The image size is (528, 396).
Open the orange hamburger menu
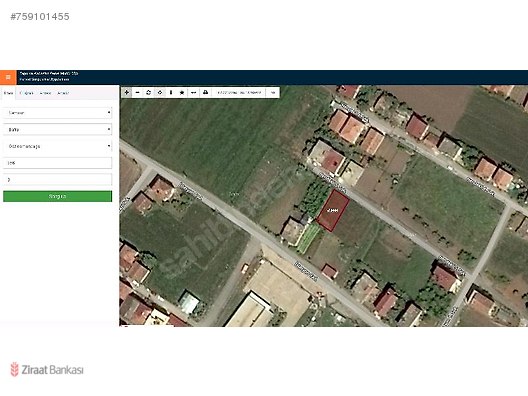pos(8,77)
